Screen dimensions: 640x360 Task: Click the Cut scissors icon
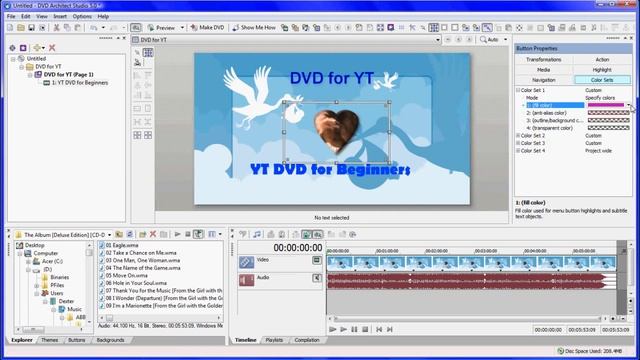click(57, 27)
